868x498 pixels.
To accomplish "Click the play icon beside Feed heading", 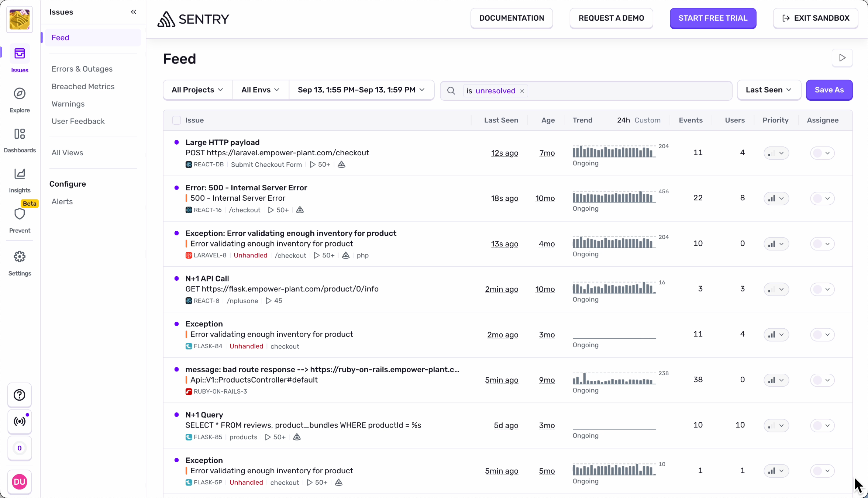I will (842, 58).
